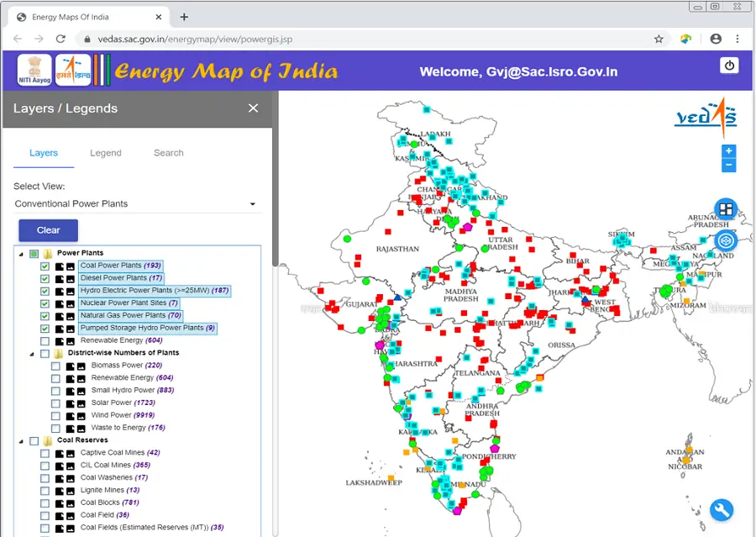Enable the Solar Power checkbox
The height and width of the screenshot is (537, 756).
click(55, 404)
